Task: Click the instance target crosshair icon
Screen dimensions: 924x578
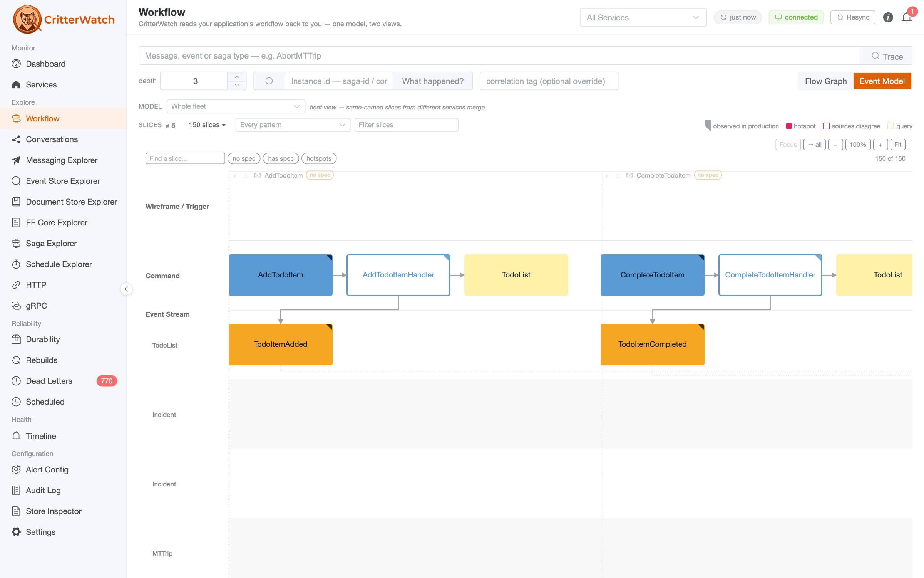Action: coord(269,81)
